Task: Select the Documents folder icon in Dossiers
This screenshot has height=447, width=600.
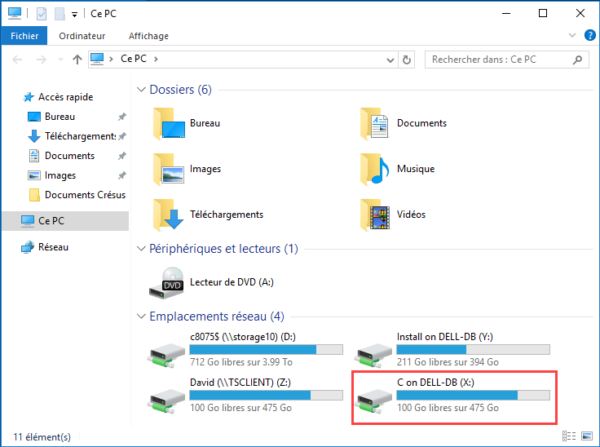Action: click(375, 124)
